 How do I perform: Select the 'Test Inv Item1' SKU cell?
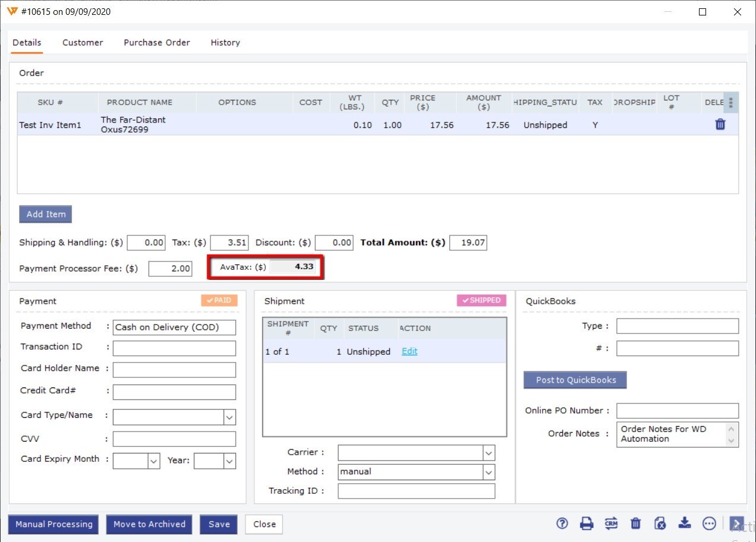[x=50, y=125]
